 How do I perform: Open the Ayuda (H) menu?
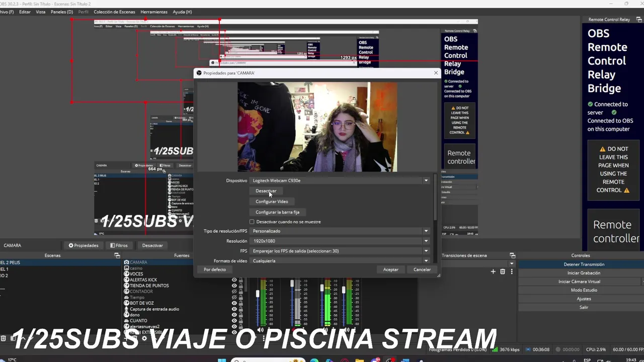pos(182,12)
